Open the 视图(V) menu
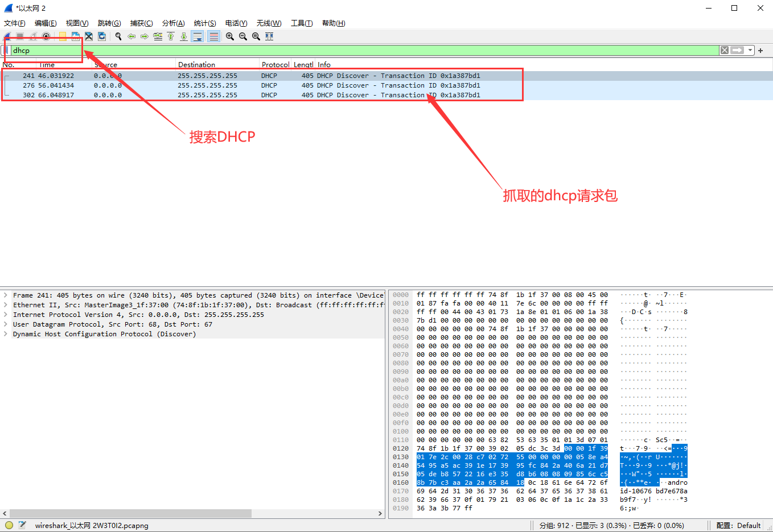This screenshot has width=773, height=532. pyautogui.click(x=77, y=23)
